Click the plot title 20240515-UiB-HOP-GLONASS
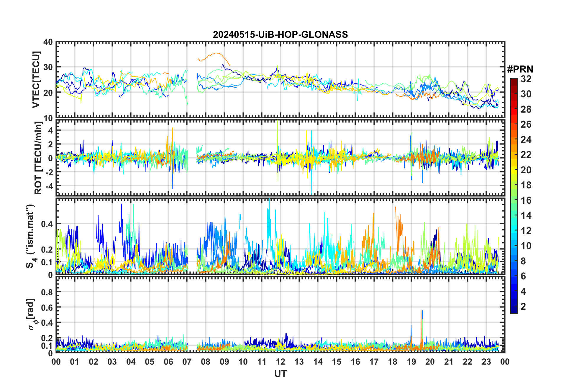Screen dimensions: 561x392 click(x=280, y=34)
